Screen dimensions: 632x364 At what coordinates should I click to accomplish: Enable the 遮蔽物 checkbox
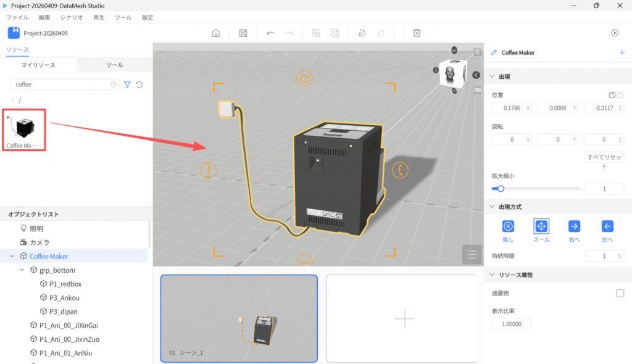(x=620, y=294)
